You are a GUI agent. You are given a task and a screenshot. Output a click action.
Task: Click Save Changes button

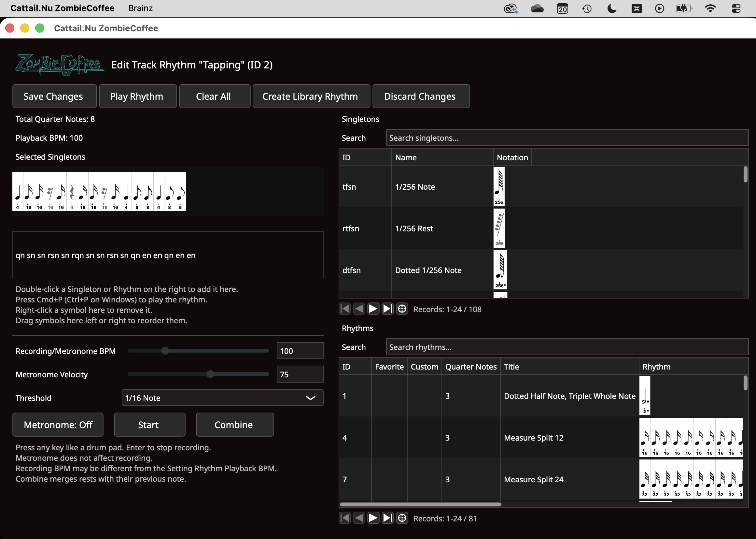pyautogui.click(x=55, y=96)
